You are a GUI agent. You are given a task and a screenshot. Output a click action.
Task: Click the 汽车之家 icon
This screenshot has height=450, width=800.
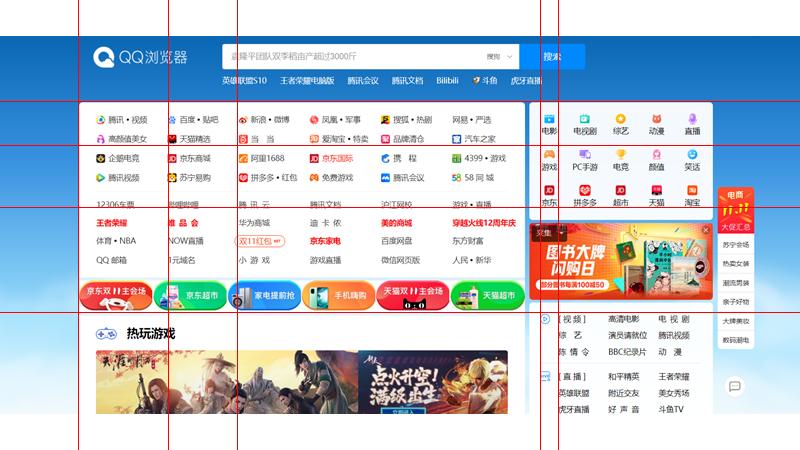(x=457, y=139)
